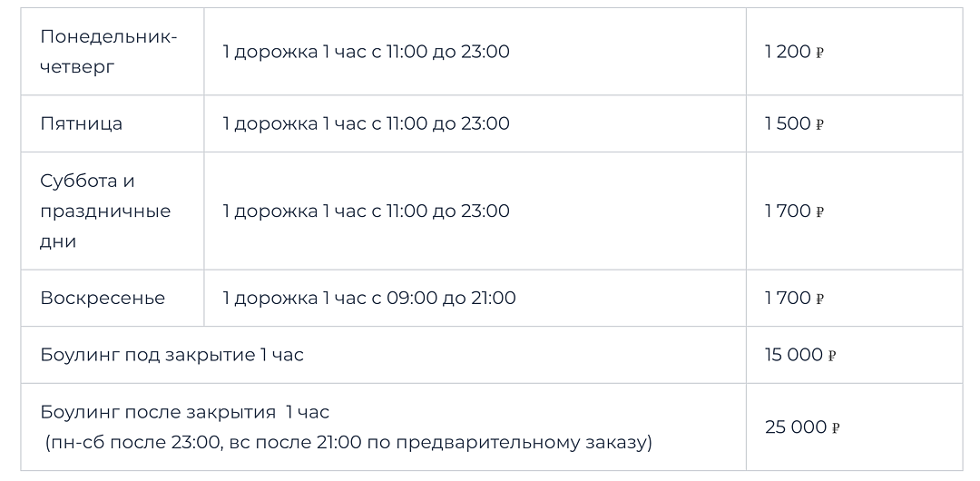Click Saturday's lane hours description
The width and height of the screenshot is (980, 481).
point(367,211)
